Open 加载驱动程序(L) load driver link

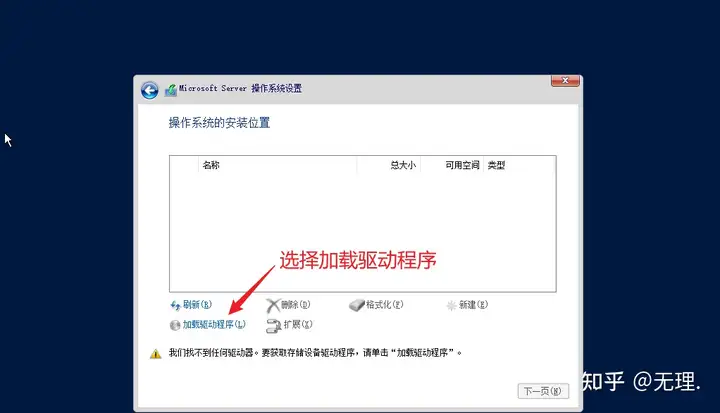pos(214,324)
